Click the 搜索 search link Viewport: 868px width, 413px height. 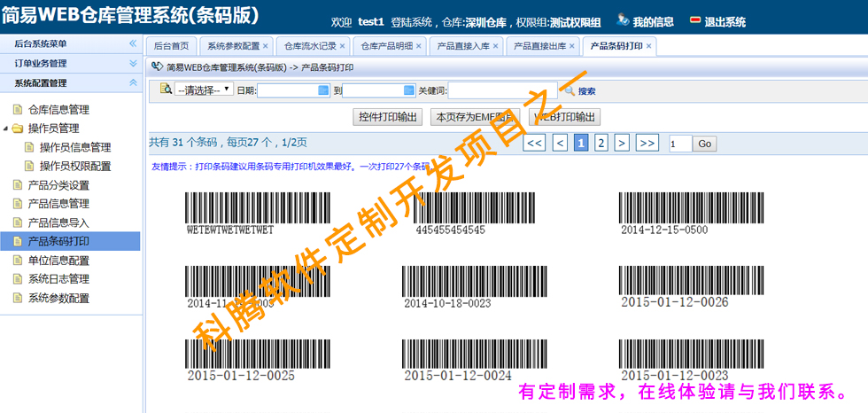587,91
